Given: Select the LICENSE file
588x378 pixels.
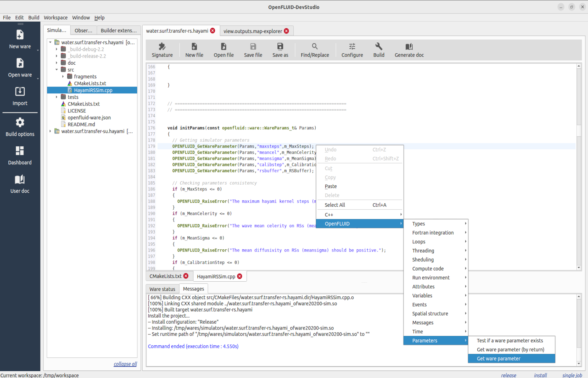Looking at the screenshot, I should tap(76, 111).
